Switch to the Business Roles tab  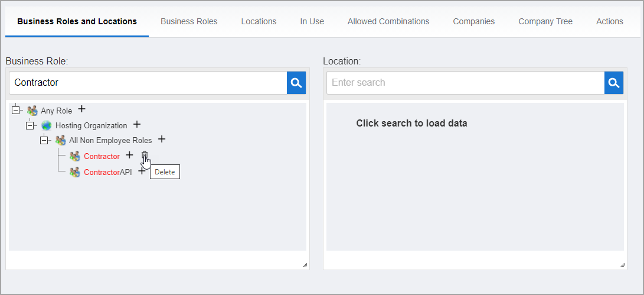(189, 21)
